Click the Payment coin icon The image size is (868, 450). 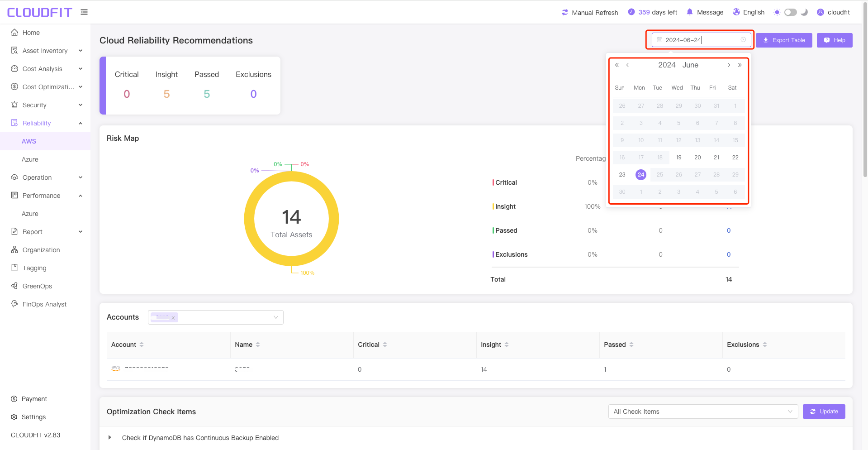click(x=14, y=399)
